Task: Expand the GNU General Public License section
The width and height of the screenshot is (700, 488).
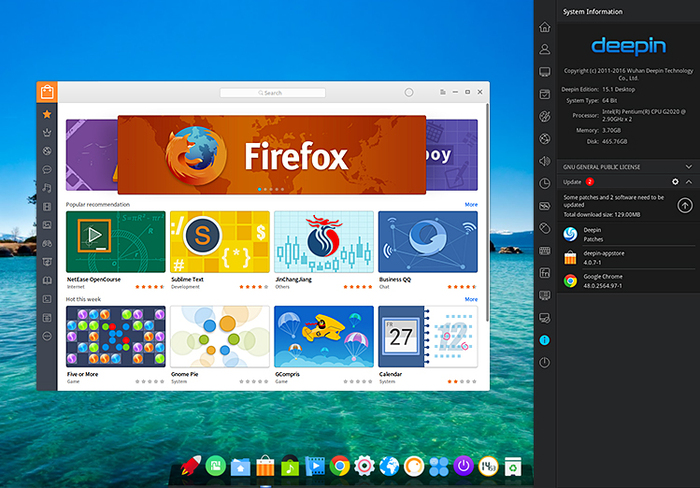Action: (689, 165)
